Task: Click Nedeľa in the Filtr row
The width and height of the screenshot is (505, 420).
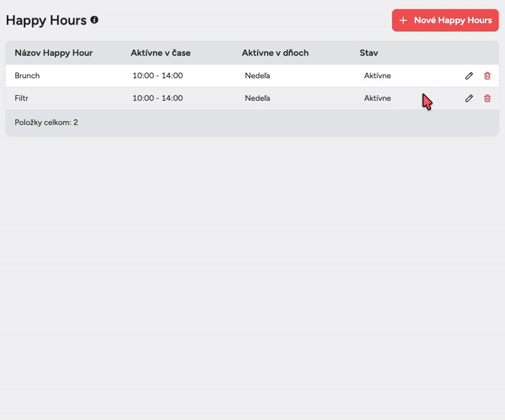Action: click(x=258, y=98)
